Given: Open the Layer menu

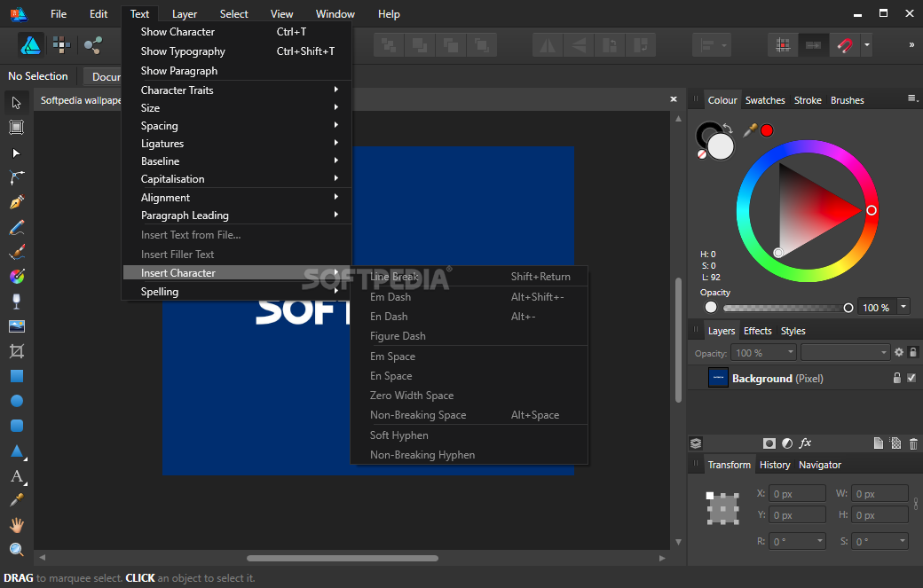Looking at the screenshot, I should tap(185, 14).
